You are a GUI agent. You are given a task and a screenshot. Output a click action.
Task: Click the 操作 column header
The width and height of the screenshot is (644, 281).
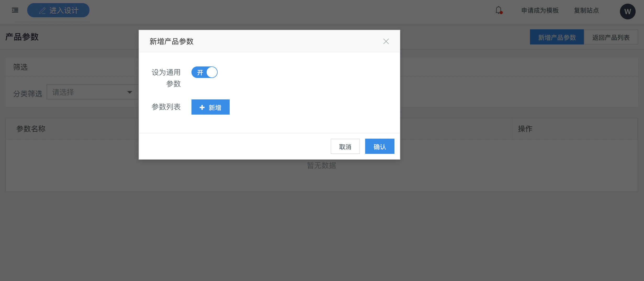pyautogui.click(x=525, y=129)
